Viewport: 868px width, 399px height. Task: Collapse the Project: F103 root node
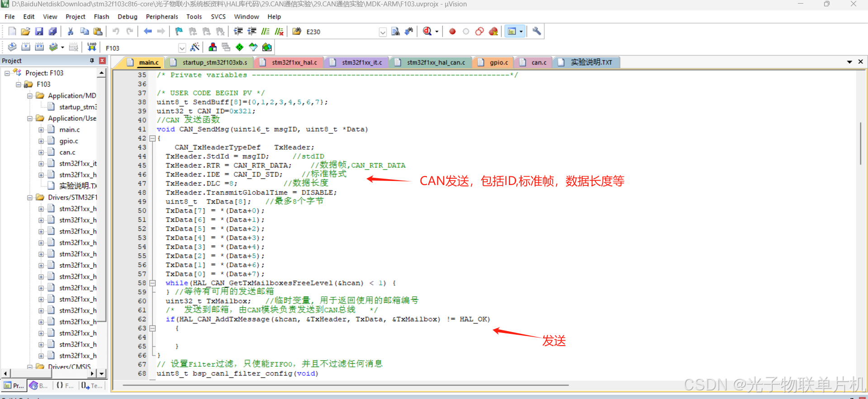click(7, 73)
